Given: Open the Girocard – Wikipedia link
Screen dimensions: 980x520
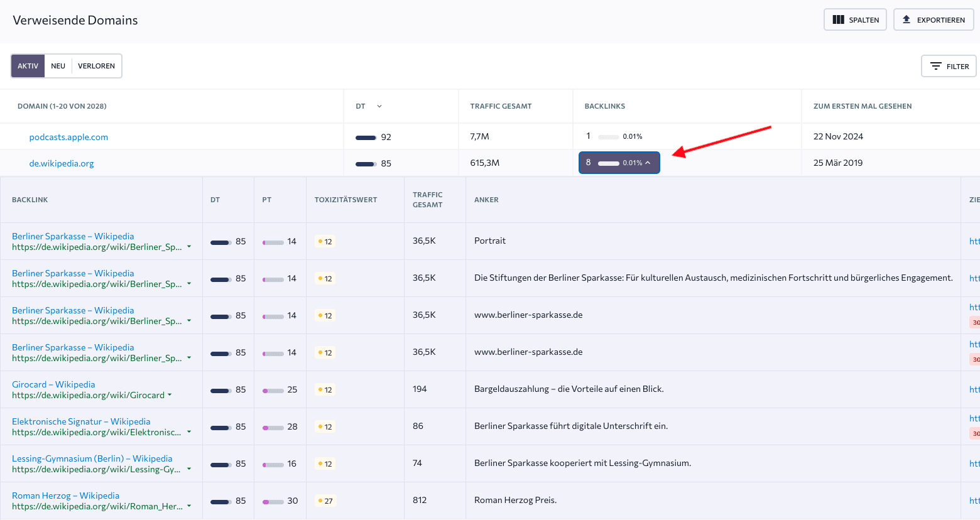Looking at the screenshot, I should 53,384.
